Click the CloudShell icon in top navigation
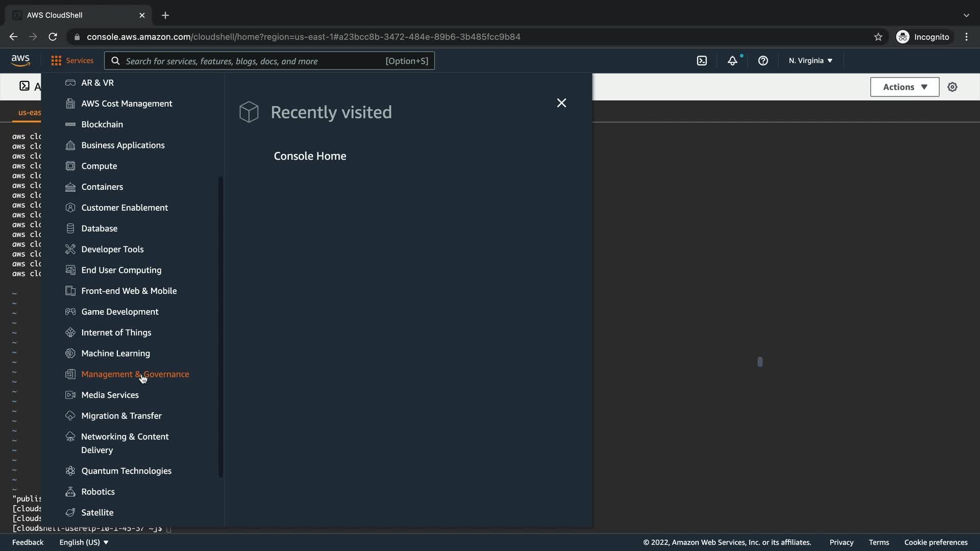 click(x=702, y=61)
